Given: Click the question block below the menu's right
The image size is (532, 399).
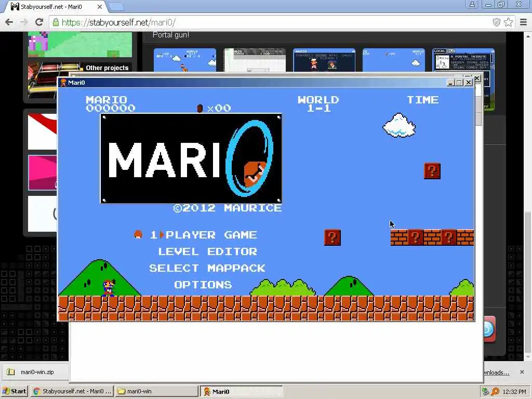Looking at the screenshot, I should [332, 237].
